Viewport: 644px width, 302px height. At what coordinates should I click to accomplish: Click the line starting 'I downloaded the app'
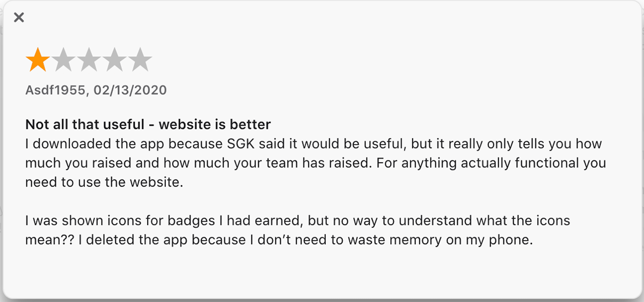coord(313,145)
